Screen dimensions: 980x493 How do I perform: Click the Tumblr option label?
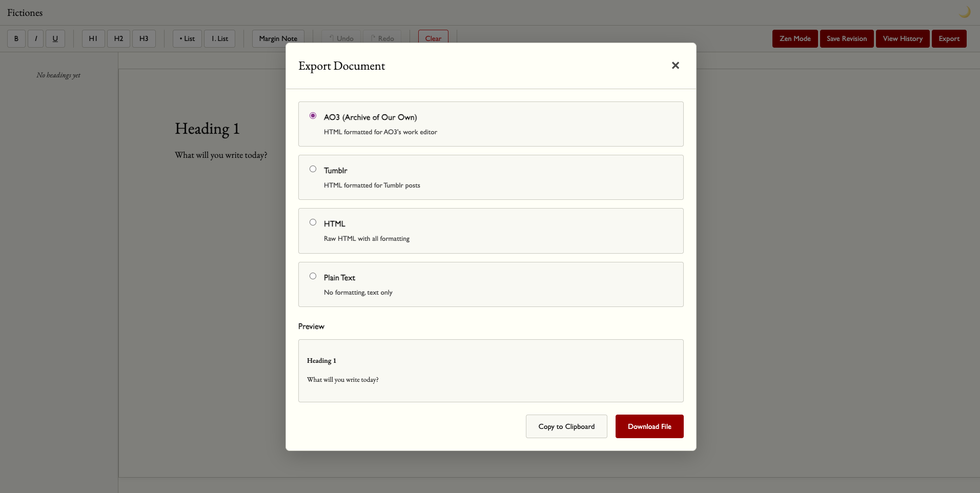[x=336, y=171]
